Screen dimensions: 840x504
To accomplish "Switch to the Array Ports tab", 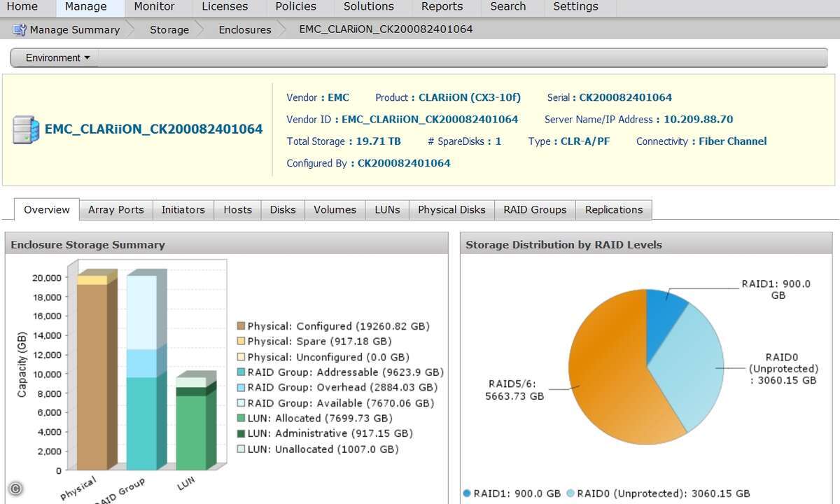I will (116, 210).
